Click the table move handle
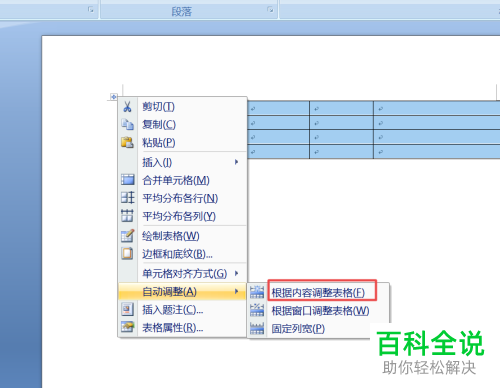 (113, 97)
